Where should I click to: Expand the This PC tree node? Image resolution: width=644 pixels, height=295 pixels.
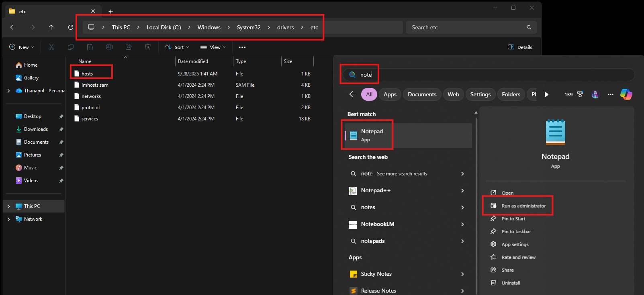click(8, 206)
